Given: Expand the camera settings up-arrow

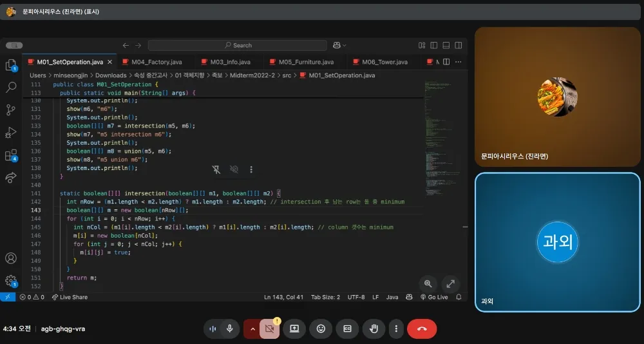Looking at the screenshot, I should pyautogui.click(x=252, y=329).
